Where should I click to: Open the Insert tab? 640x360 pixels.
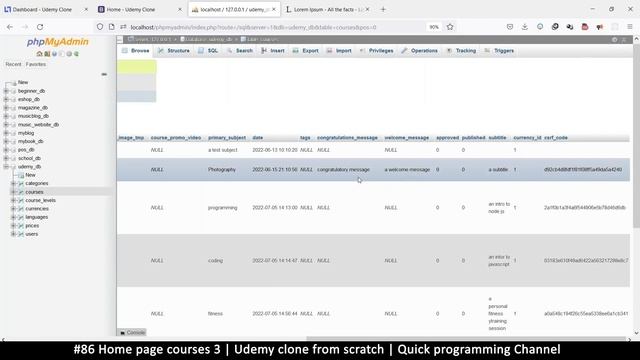(x=273, y=51)
